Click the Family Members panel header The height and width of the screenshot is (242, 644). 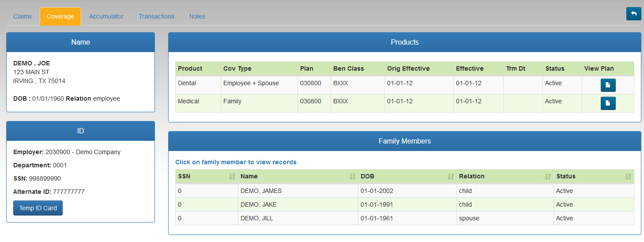click(405, 141)
